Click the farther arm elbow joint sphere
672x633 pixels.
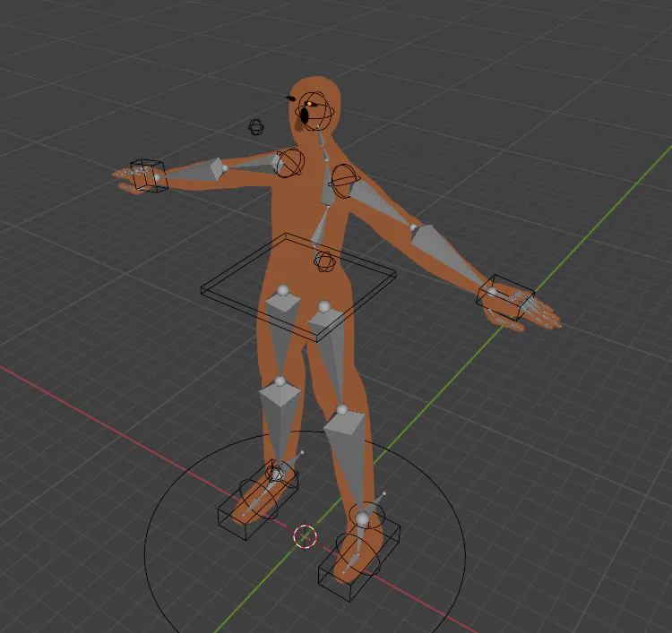click(x=224, y=168)
